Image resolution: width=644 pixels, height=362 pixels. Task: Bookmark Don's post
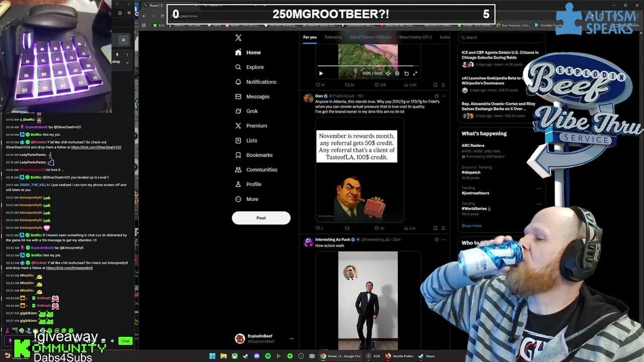(x=435, y=228)
